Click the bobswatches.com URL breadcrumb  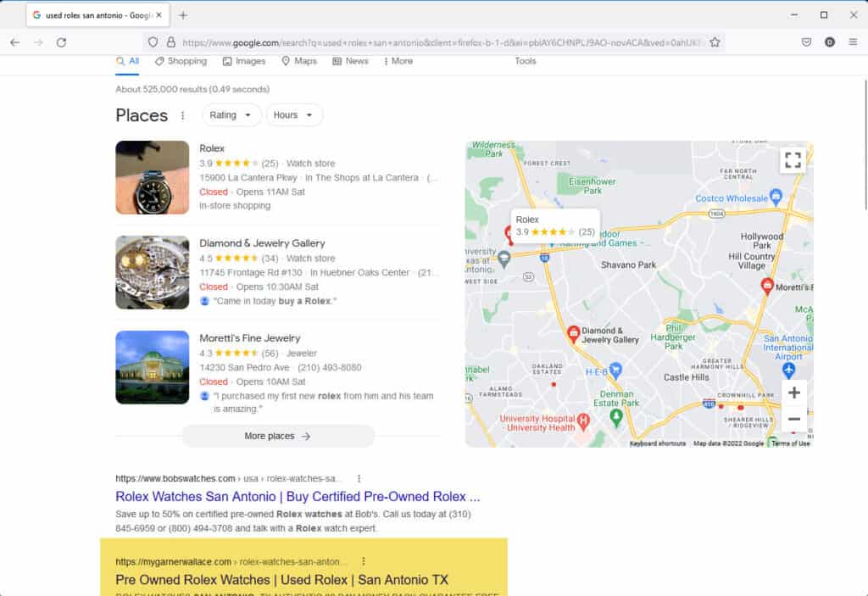(x=229, y=478)
